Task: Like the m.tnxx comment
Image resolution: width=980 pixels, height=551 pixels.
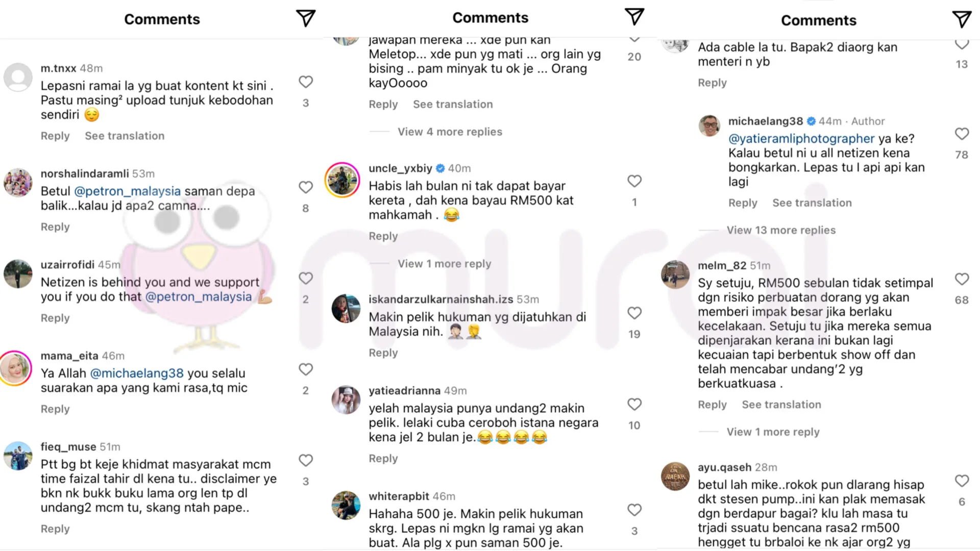Action: [306, 82]
